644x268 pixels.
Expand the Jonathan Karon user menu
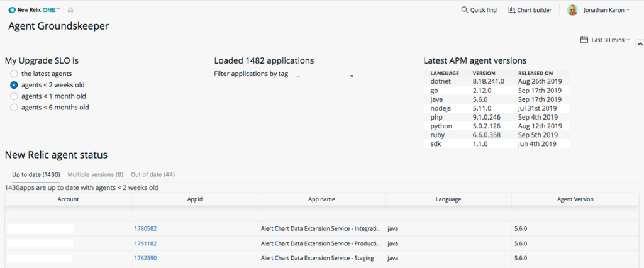tap(606, 10)
